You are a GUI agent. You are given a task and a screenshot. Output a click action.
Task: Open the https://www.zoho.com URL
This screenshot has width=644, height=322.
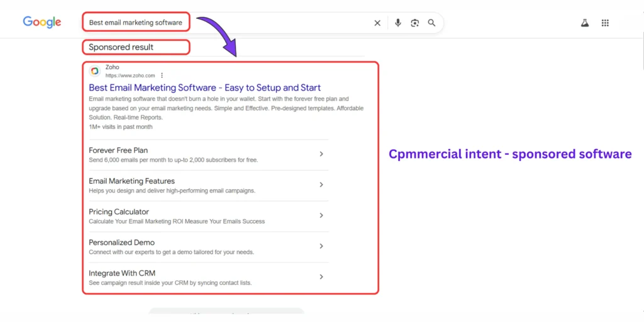130,75
